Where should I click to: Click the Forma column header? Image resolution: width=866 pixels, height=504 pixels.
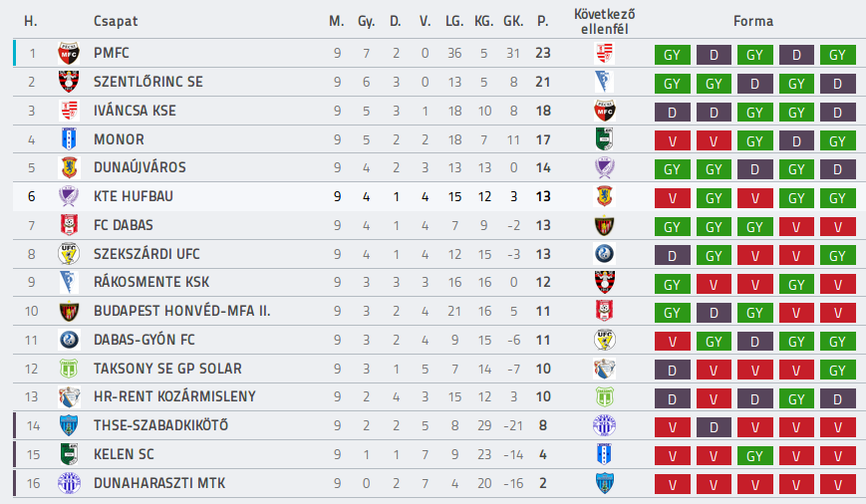pos(753,21)
